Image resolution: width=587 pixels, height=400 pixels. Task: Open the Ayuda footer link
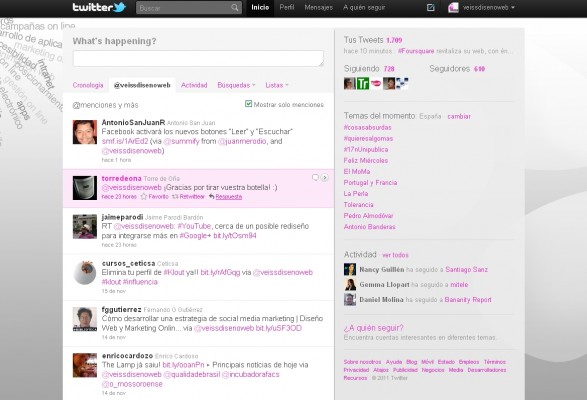coord(394,362)
